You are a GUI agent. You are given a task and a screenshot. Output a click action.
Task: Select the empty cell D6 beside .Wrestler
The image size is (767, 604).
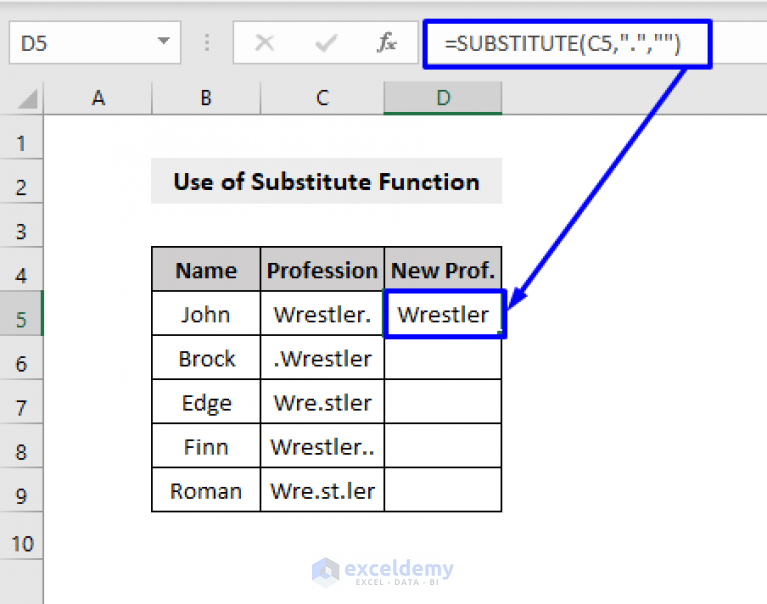(x=443, y=358)
